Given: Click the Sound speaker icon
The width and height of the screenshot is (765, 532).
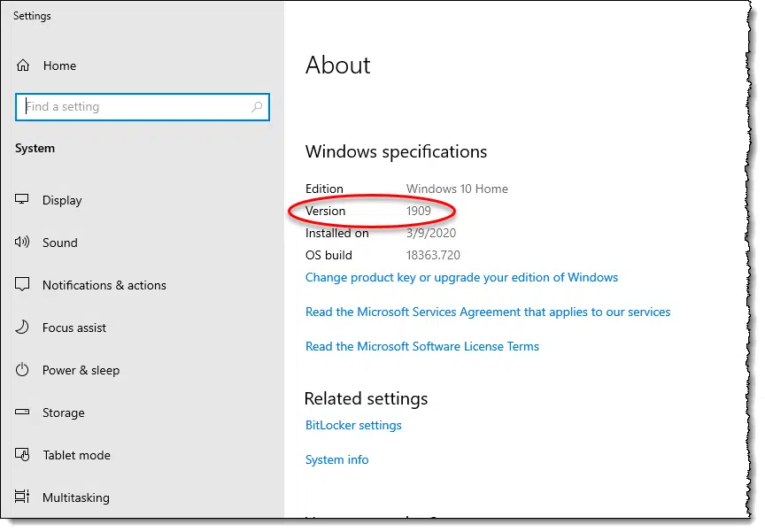Looking at the screenshot, I should point(22,242).
